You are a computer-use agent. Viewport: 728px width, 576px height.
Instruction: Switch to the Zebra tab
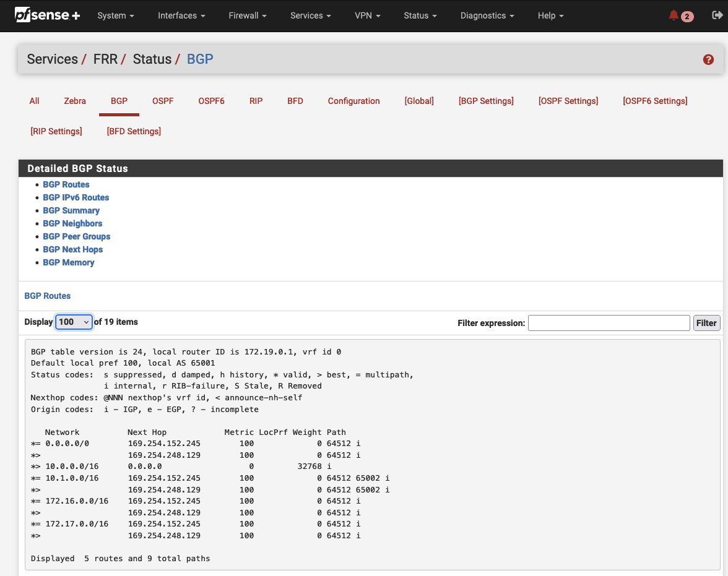click(75, 101)
